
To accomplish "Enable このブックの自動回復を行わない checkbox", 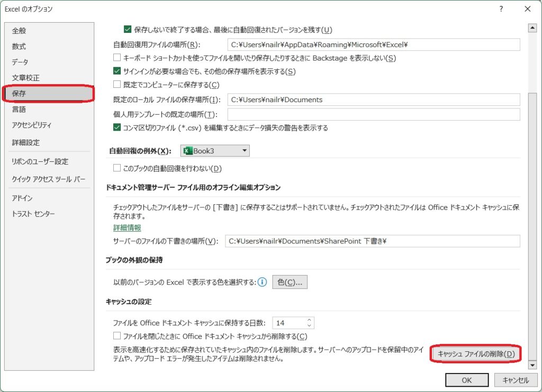I will 117,168.
